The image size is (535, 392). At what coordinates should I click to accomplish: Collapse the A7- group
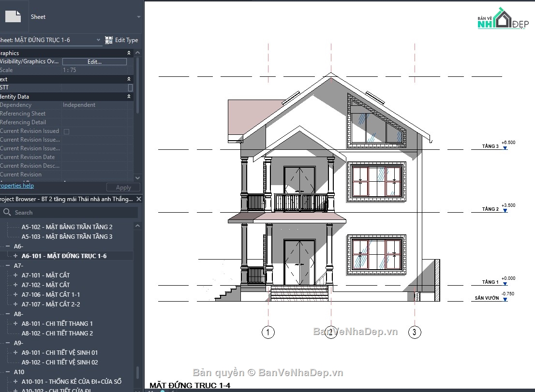pos(8,265)
